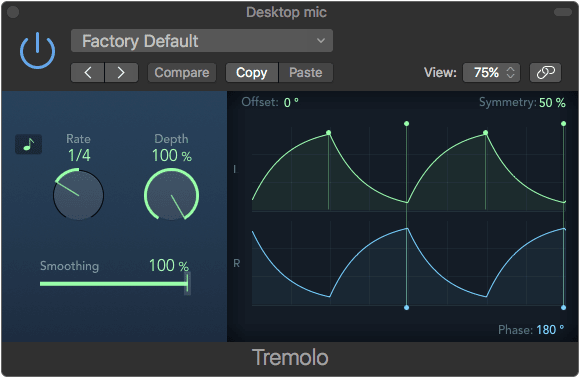Click the Offset 0 ° value

click(x=291, y=102)
